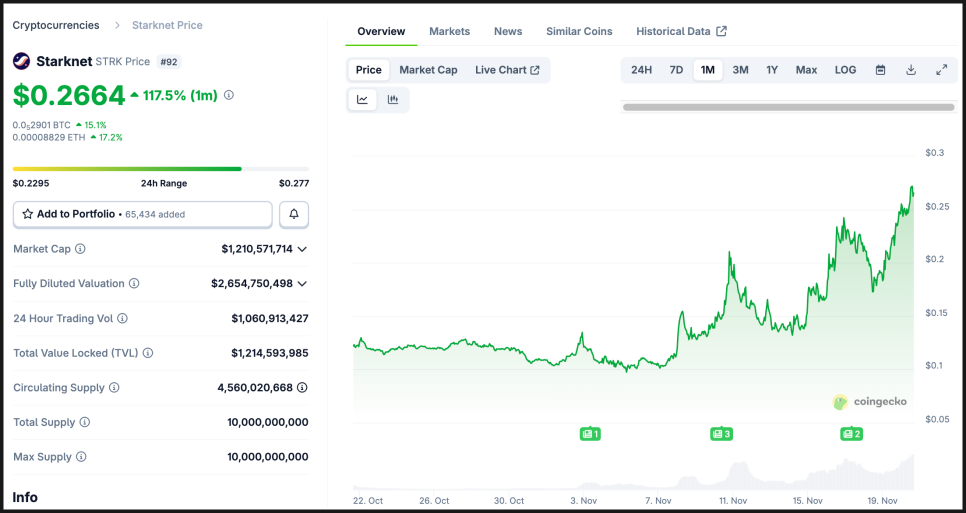The height and width of the screenshot is (513, 966).
Task: Select the 7D time range
Action: tap(676, 70)
